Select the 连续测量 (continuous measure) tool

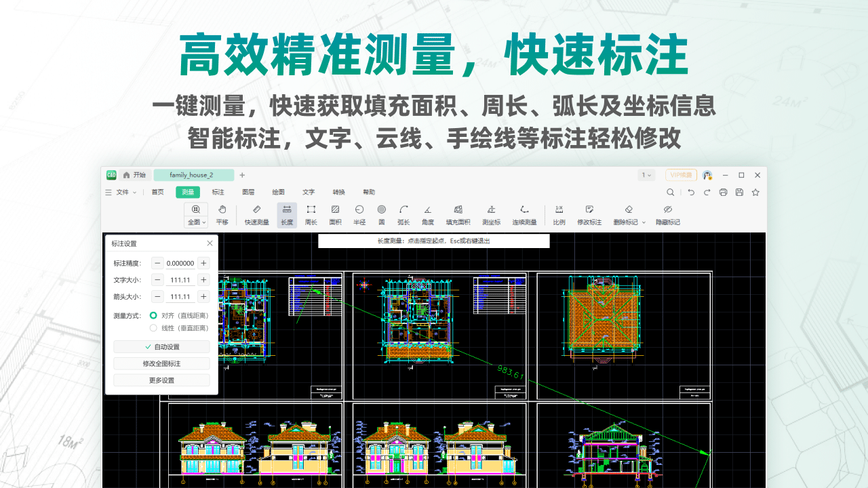pyautogui.click(x=524, y=215)
